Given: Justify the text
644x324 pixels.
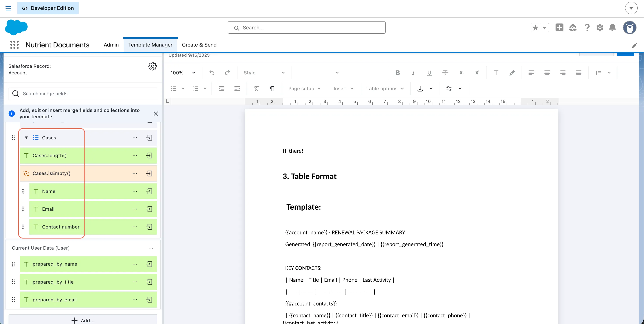Looking at the screenshot, I should click(x=579, y=73).
